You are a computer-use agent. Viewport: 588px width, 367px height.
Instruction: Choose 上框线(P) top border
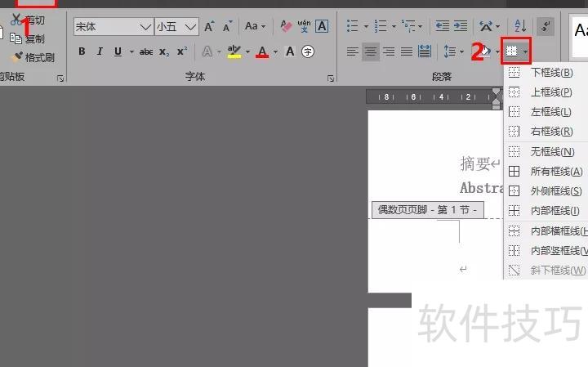546,92
